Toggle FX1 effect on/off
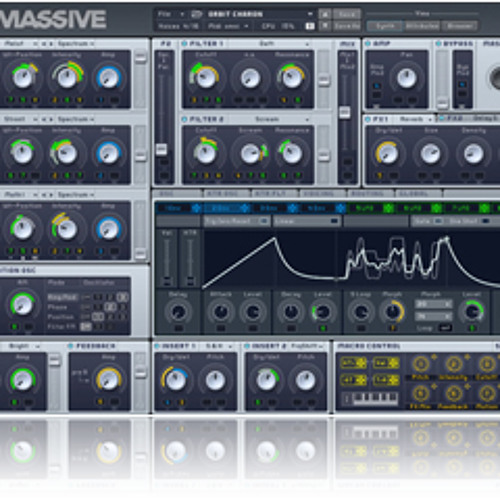 (x=368, y=119)
